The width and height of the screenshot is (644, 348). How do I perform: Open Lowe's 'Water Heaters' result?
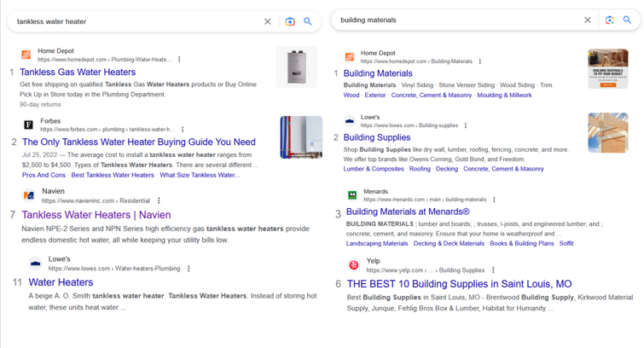61,282
